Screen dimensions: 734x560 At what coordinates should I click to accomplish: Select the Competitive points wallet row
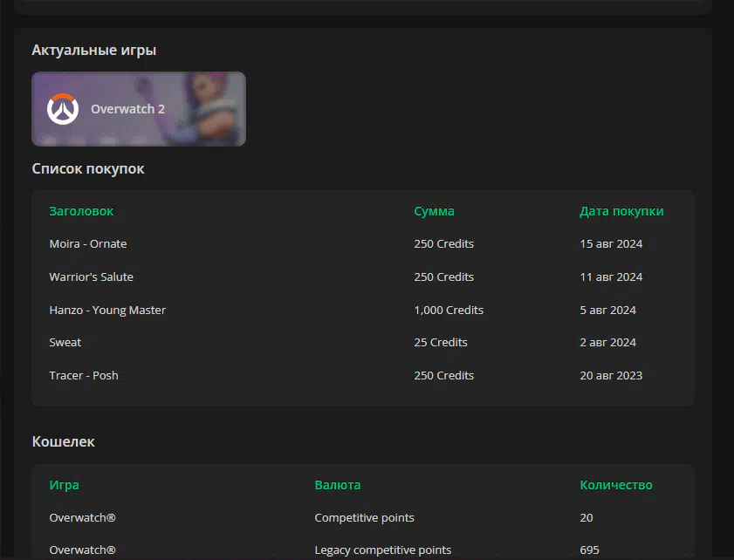[x=363, y=518]
